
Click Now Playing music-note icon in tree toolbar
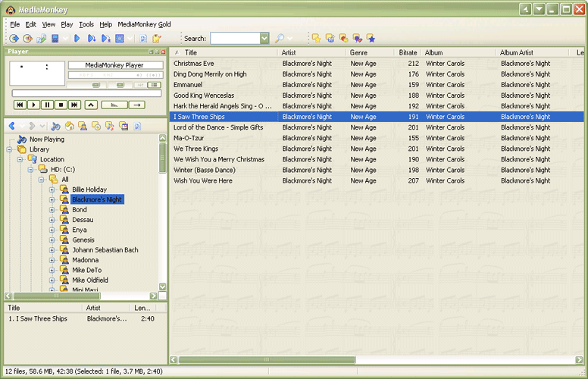click(x=55, y=126)
